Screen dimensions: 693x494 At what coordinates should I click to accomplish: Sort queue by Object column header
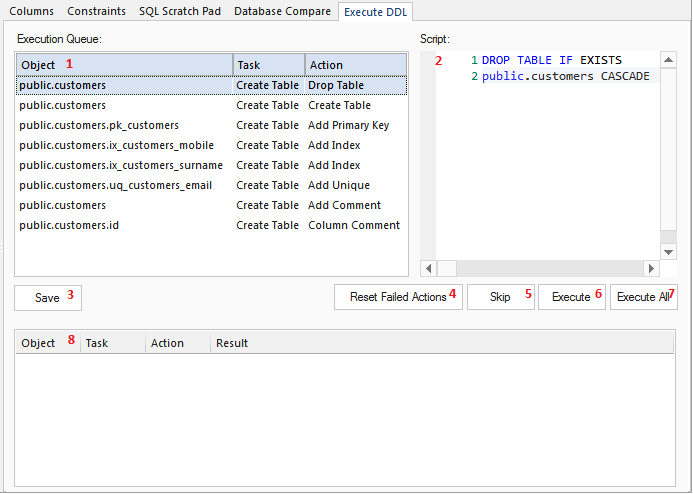[x=38, y=65]
